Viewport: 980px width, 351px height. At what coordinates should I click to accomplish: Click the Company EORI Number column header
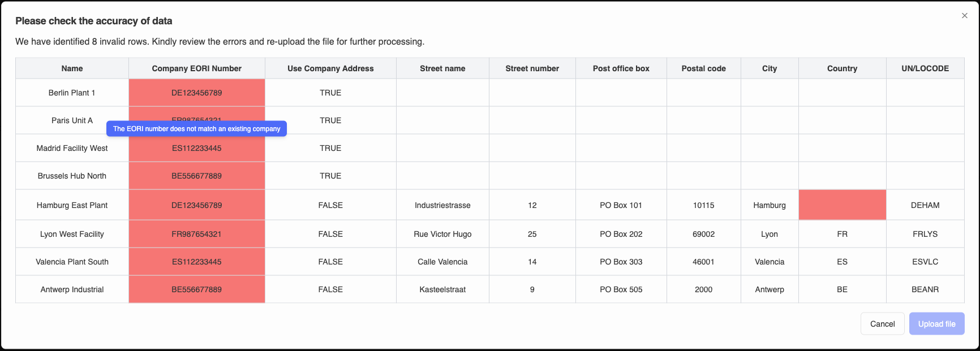(196, 68)
